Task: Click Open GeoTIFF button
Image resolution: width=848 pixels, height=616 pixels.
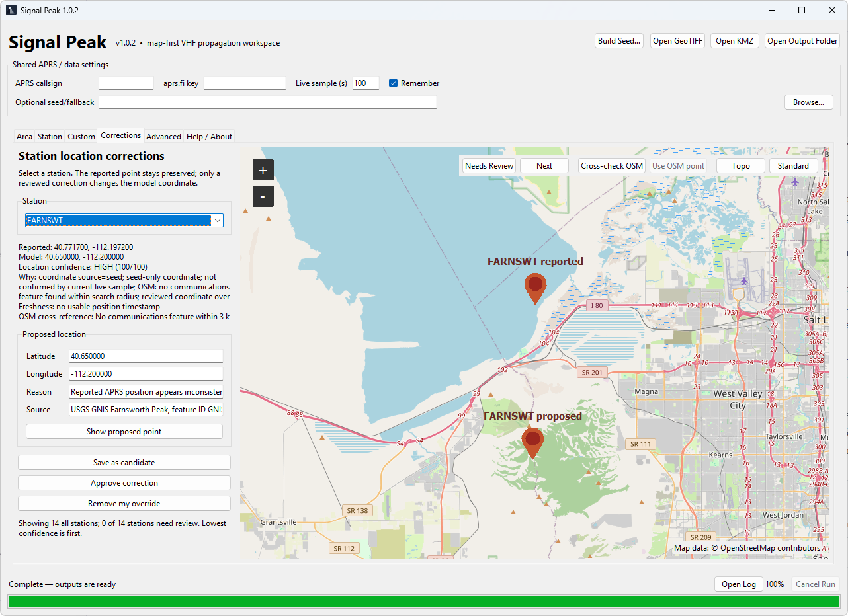Action: 678,41
